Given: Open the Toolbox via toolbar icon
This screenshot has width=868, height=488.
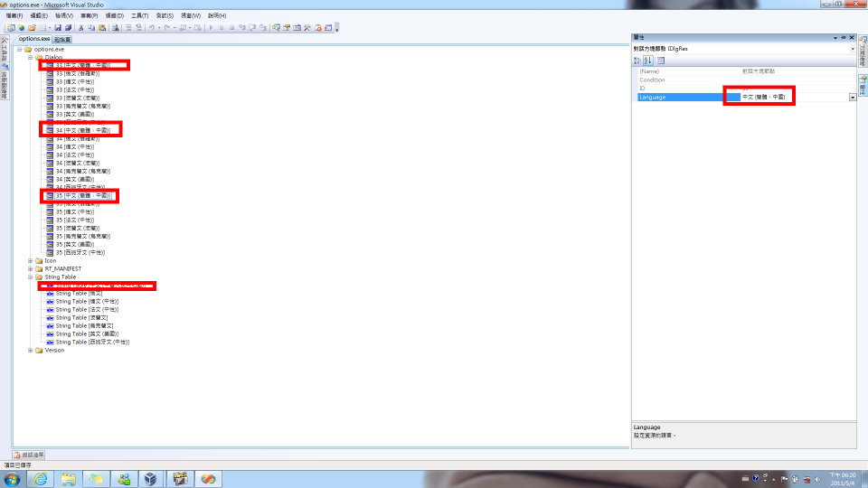Looking at the screenshot, I should click(307, 28).
